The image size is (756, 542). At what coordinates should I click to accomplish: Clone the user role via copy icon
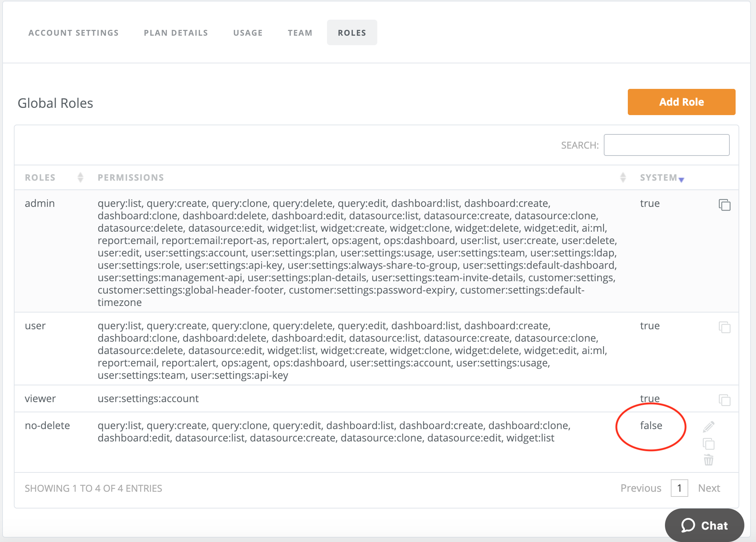(724, 327)
